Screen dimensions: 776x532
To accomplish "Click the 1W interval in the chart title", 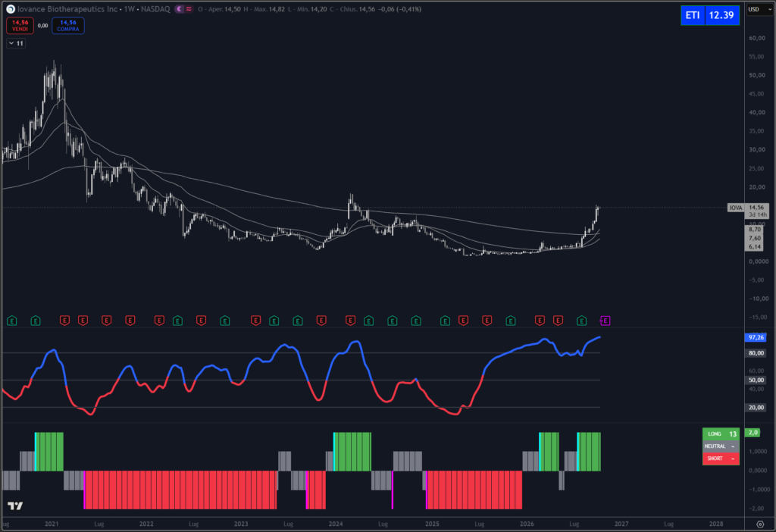I will (129, 9).
